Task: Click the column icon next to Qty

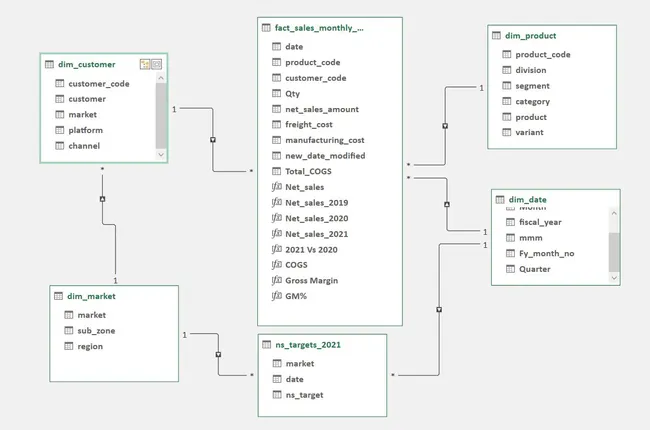Action: (276, 93)
